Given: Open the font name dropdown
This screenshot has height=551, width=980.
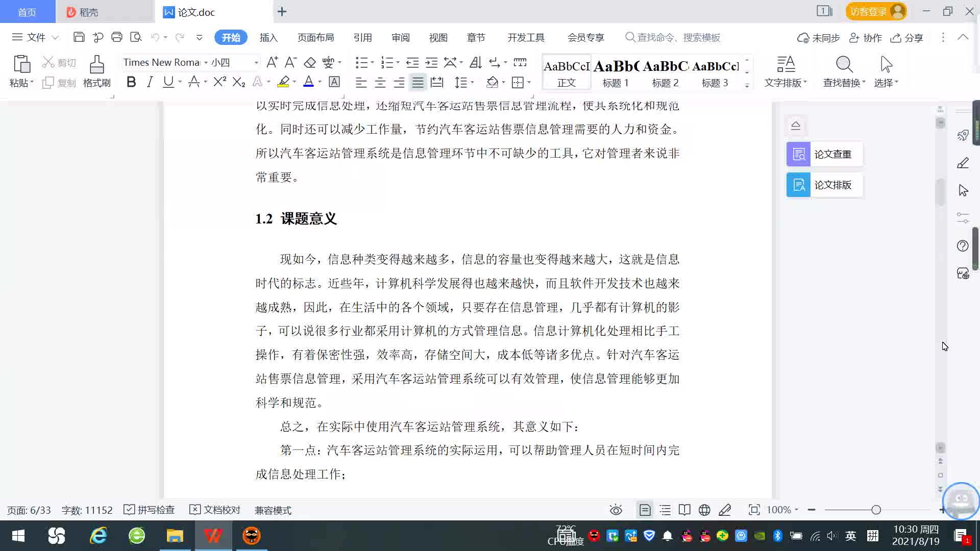Looking at the screenshot, I should (x=206, y=62).
